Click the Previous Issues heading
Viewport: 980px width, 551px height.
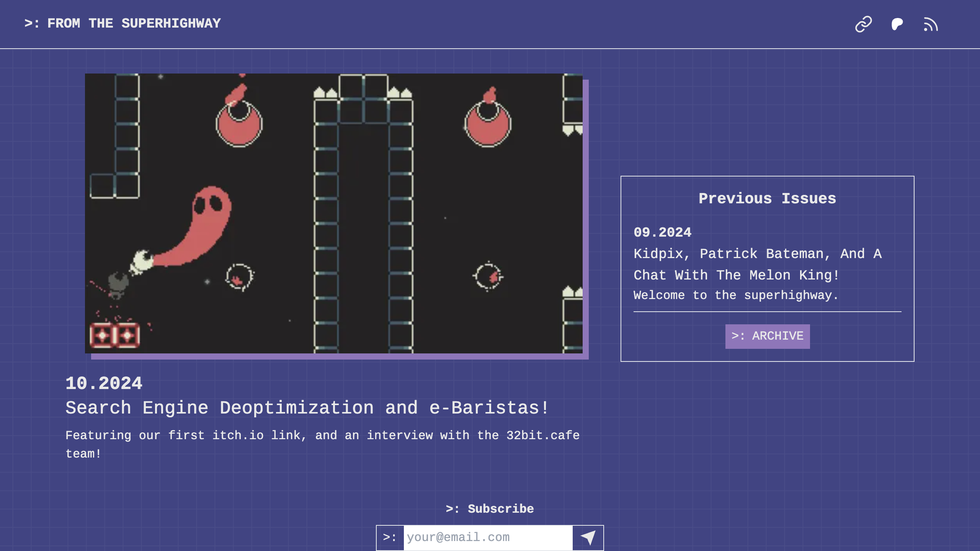(x=767, y=198)
